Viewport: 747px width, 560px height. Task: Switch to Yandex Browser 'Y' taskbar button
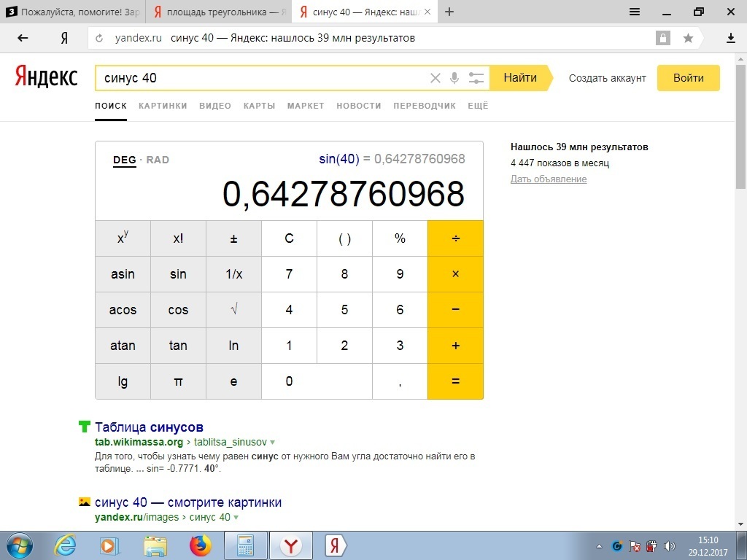(291, 545)
